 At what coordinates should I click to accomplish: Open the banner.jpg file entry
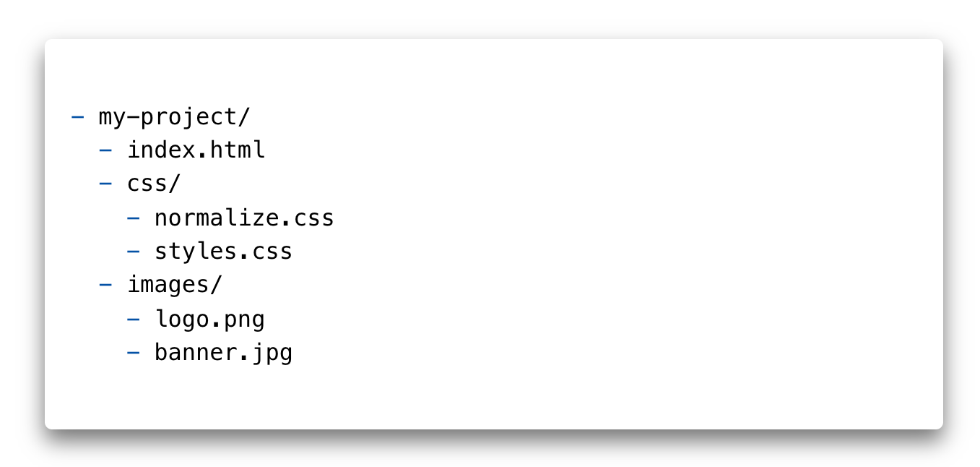tap(223, 353)
